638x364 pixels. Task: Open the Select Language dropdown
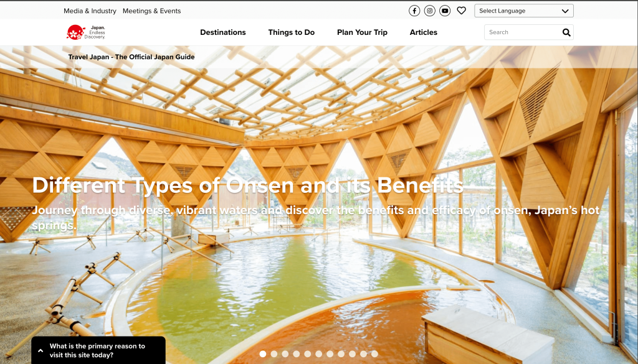523,11
